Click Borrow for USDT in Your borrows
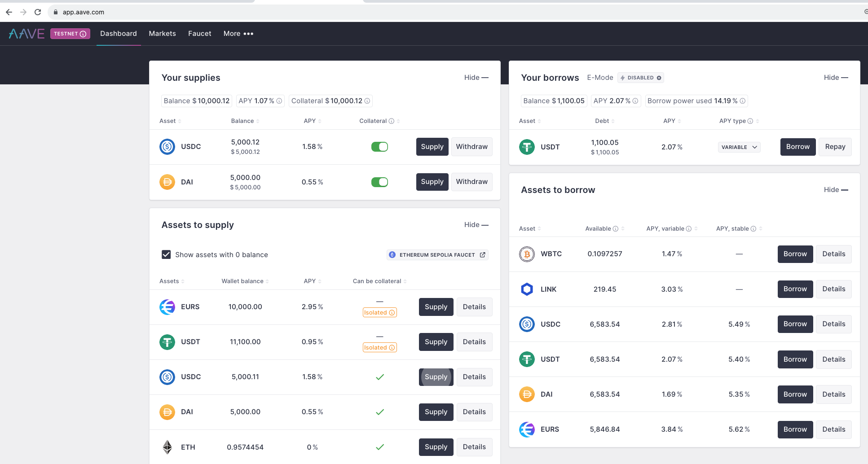The width and height of the screenshot is (868, 464). pyautogui.click(x=798, y=147)
